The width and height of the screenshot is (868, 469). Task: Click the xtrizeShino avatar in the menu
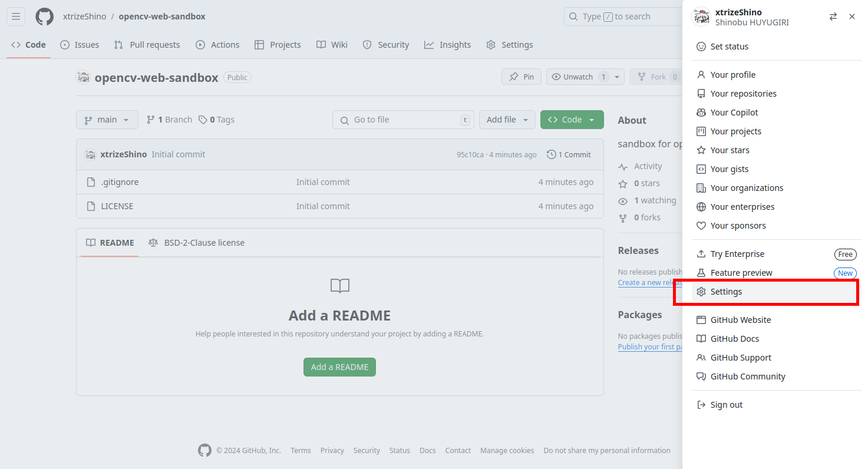point(701,17)
